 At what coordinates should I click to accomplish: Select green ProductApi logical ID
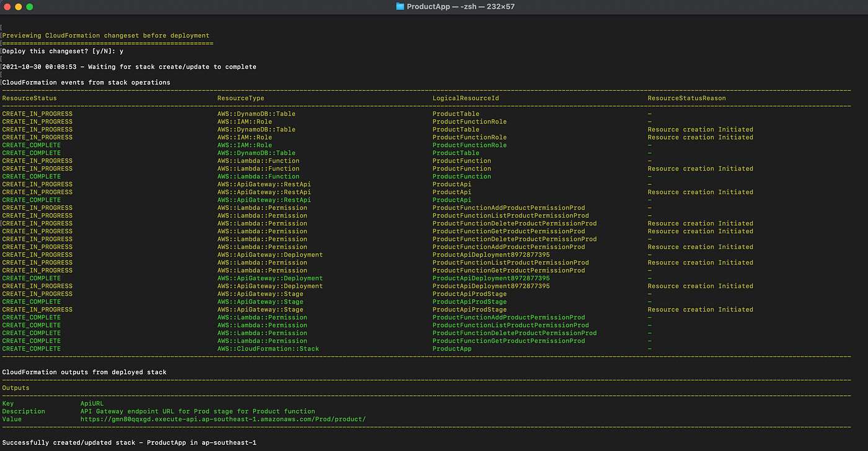pyautogui.click(x=452, y=200)
